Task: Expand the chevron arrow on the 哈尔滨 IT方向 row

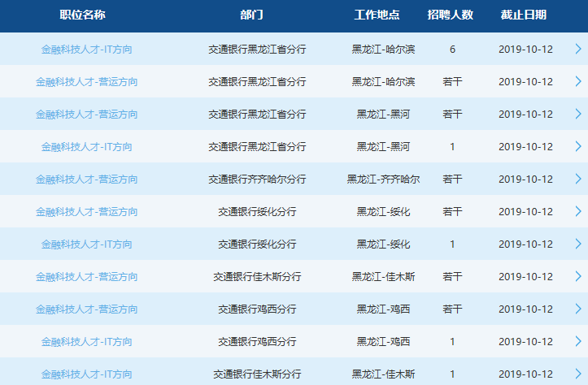Action: tap(578, 49)
